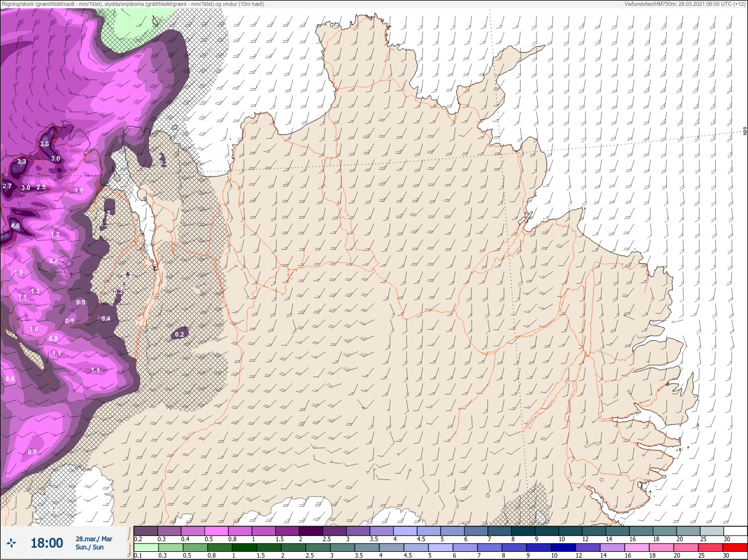The width and height of the screenshot is (748, 560).
Task: Click the 0.6 precipitation value on the map
Action: click(9, 379)
